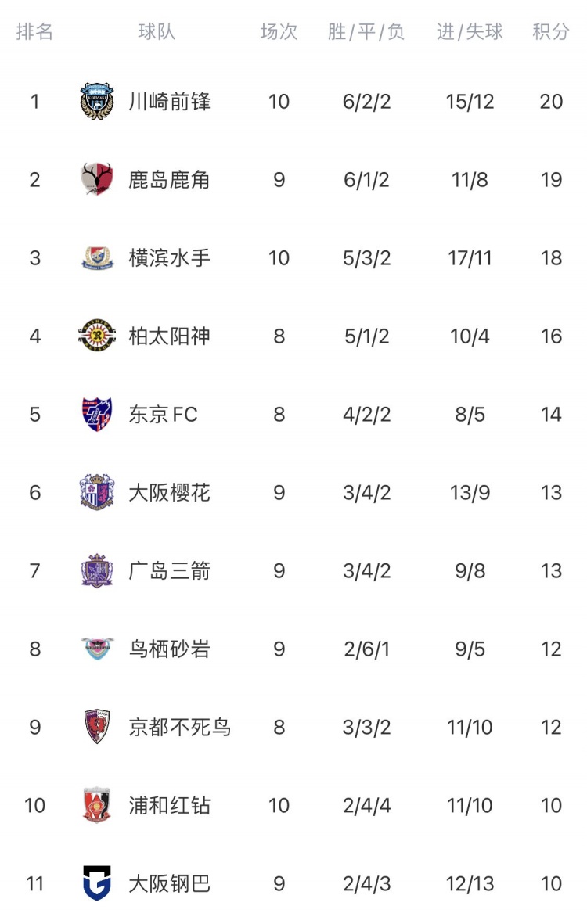Click the 胜/平/负 column header
Viewport: 587px width, 924px height.
tap(366, 31)
